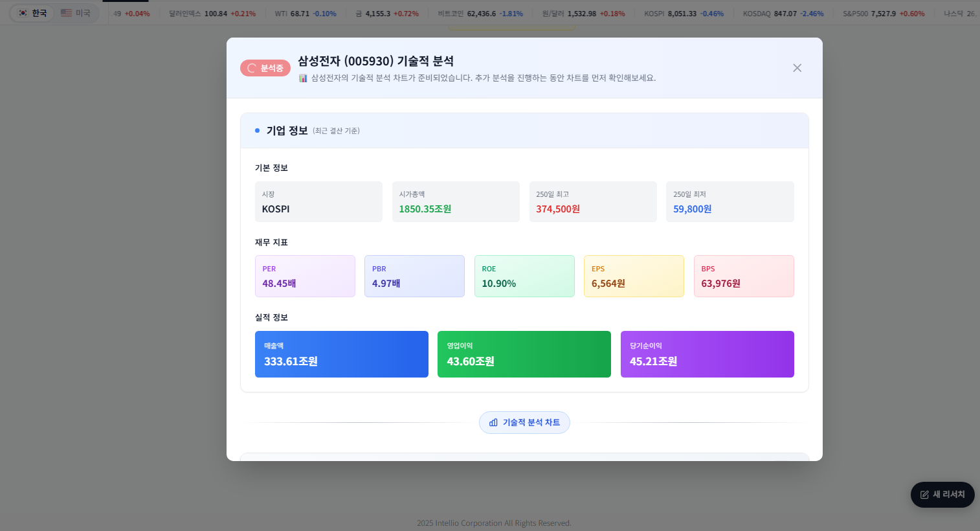Click the 당기순이익 45.21조원 card

coord(707,354)
